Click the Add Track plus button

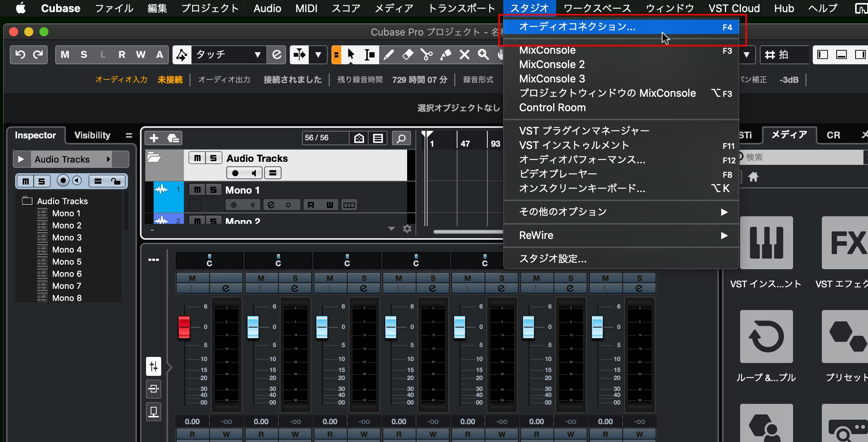click(x=154, y=138)
